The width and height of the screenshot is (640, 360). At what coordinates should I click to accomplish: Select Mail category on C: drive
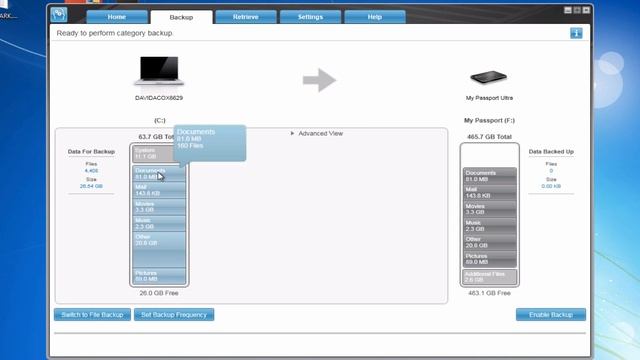pyautogui.click(x=159, y=190)
